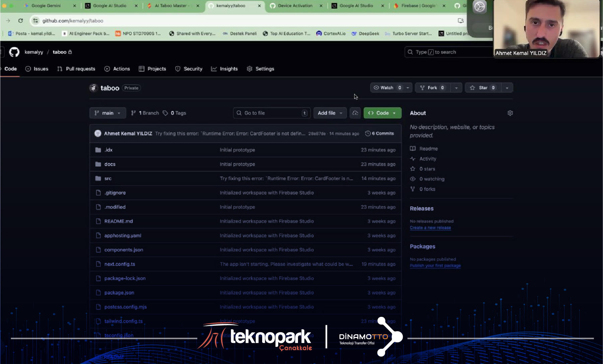Open the README.md file
The height and width of the screenshot is (364, 603).
click(119, 221)
